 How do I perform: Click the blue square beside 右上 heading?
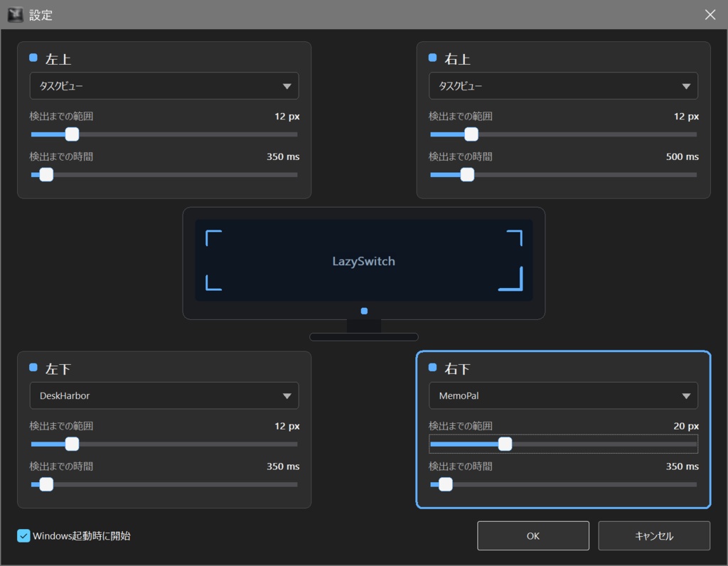coord(433,58)
